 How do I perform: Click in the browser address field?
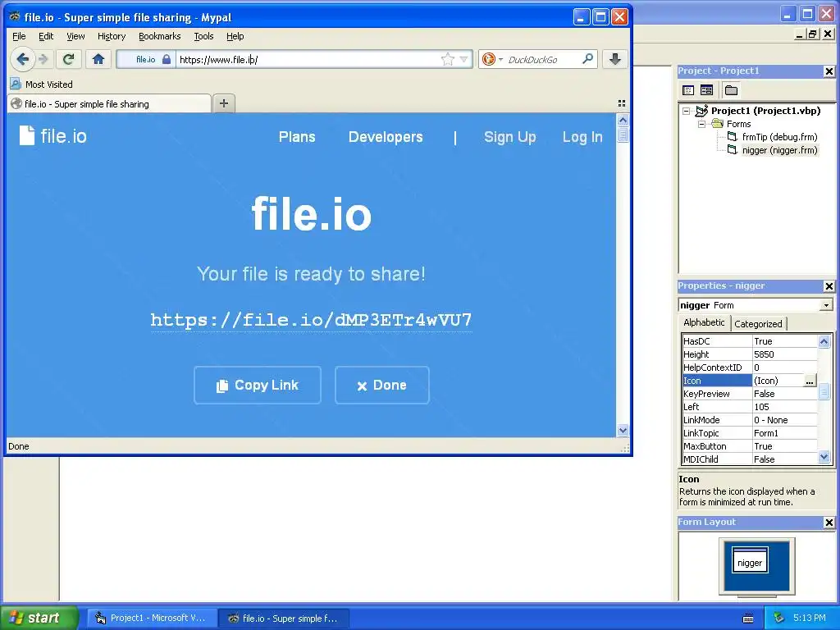[308, 59]
